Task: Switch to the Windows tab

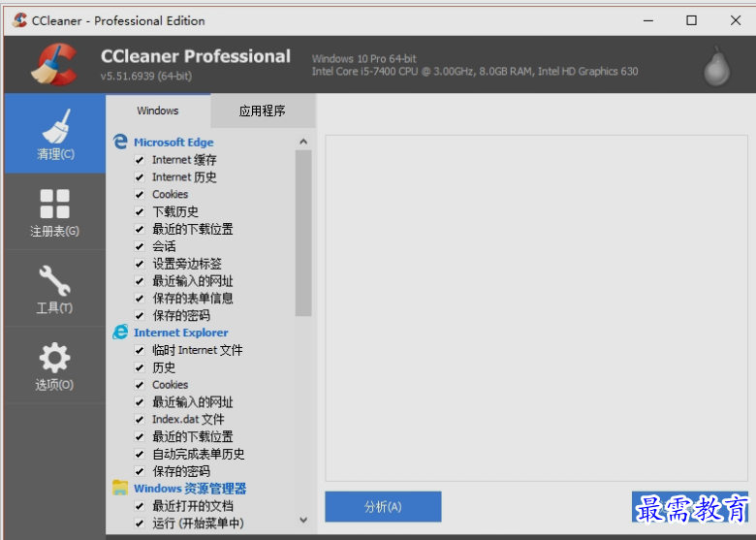Action: click(x=158, y=111)
